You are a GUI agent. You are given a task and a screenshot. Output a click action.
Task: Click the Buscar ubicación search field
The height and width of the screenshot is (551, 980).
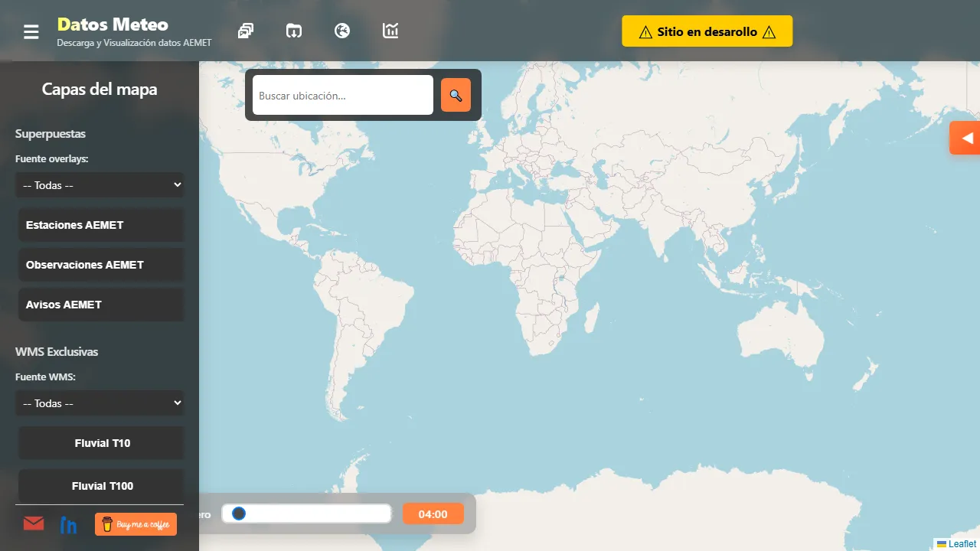tap(341, 95)
